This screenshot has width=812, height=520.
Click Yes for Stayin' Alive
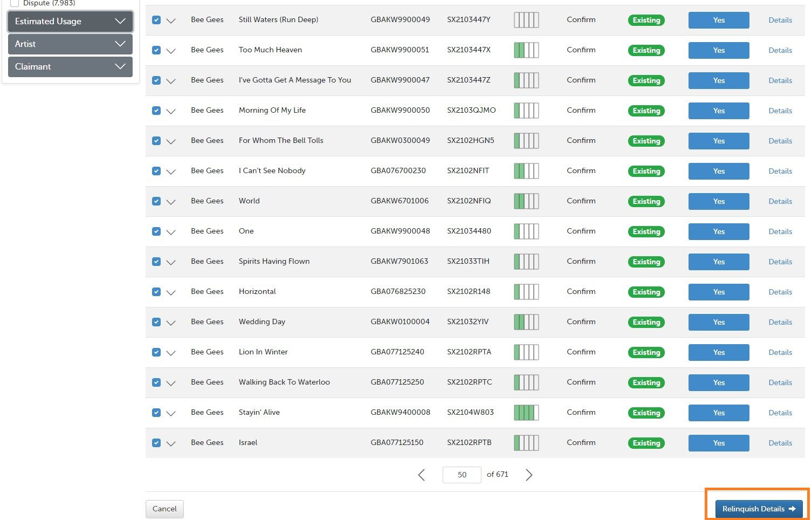click(719, 413)
